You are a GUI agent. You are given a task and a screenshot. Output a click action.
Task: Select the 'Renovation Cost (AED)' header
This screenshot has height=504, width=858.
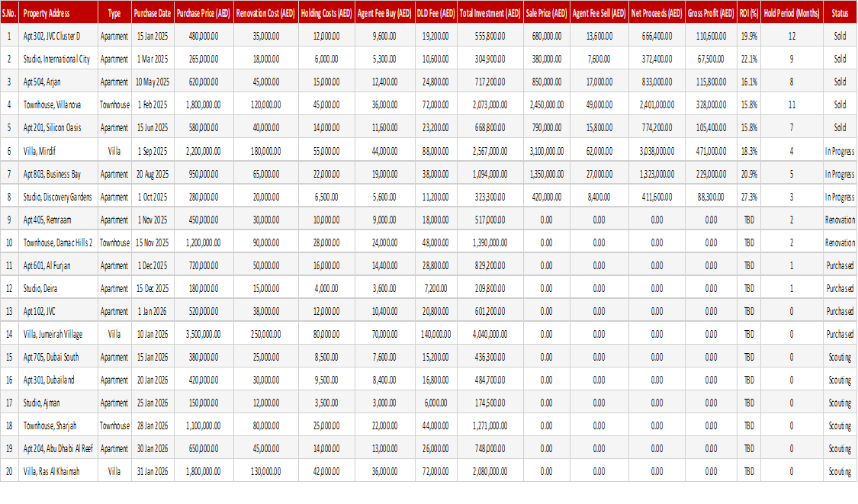[x=266, y=13]
